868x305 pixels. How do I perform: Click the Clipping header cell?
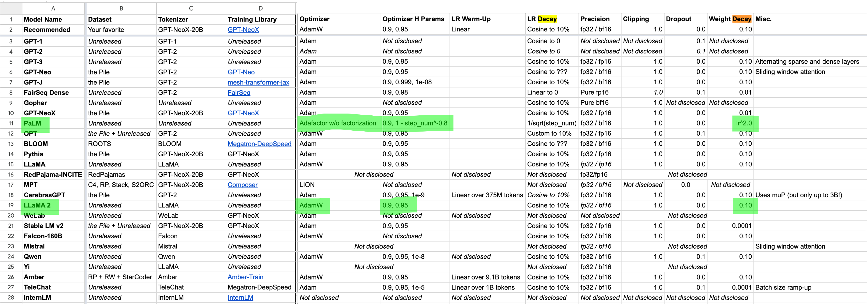[x=642, y=19]
